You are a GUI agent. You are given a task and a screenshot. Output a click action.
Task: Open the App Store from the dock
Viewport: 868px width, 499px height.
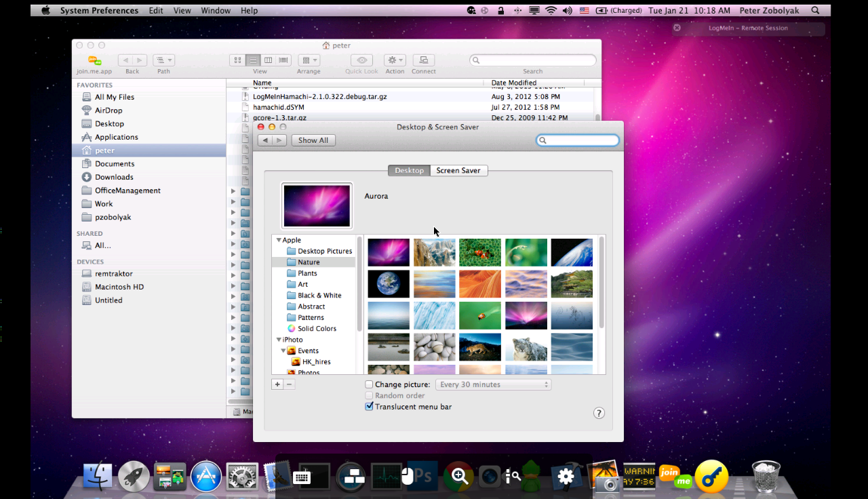coord(206,477)
